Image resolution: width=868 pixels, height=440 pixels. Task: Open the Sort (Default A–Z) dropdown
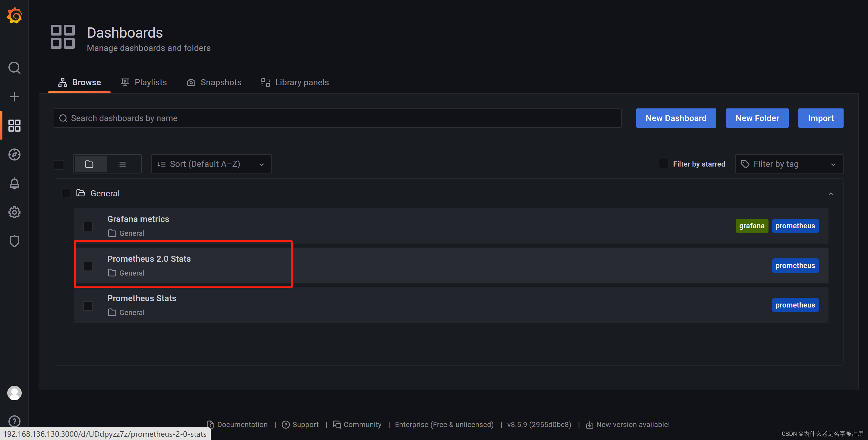[x=211, y=164]
